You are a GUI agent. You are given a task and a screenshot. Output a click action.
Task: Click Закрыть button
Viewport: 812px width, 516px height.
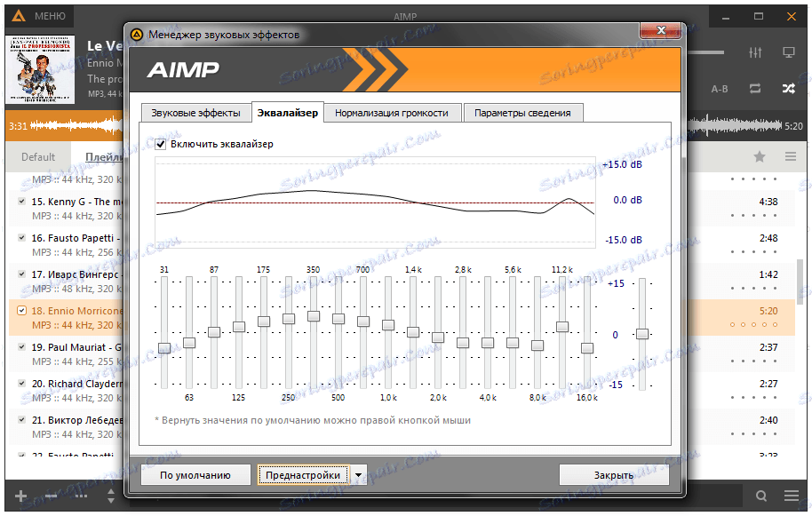tap(614, 475)
